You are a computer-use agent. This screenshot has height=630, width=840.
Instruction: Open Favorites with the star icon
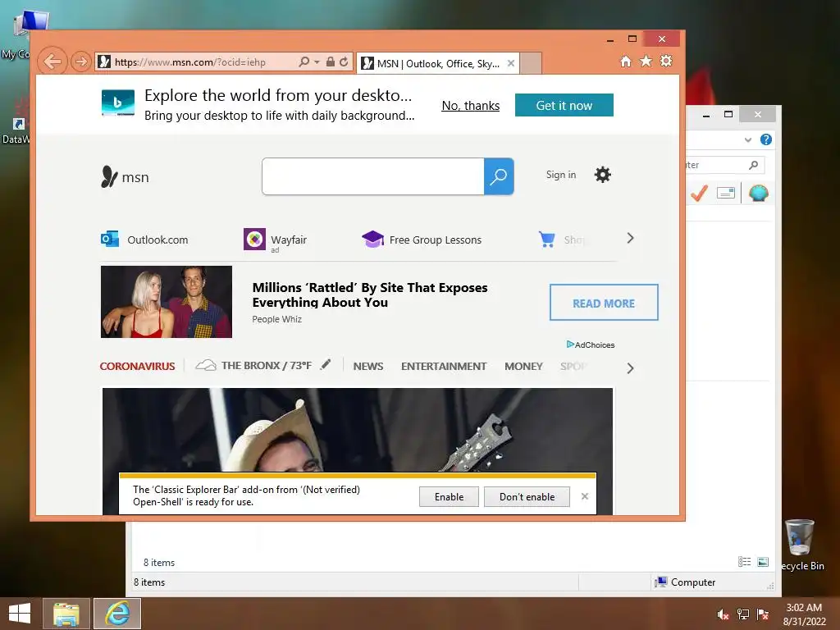pos(646,61)
